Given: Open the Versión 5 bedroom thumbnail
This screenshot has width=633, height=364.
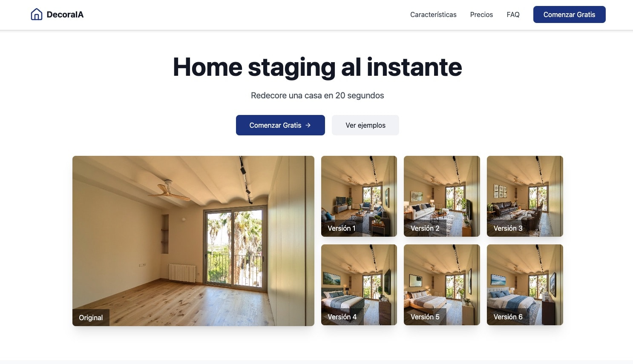Looking at the screenshot, I should [x=442, y=285].
